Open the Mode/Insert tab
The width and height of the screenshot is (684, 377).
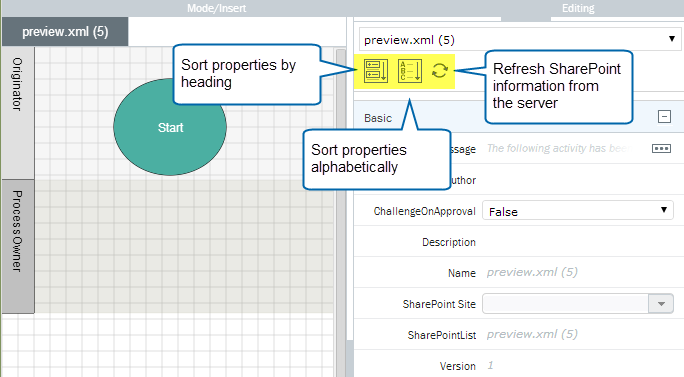click(216, 8)
